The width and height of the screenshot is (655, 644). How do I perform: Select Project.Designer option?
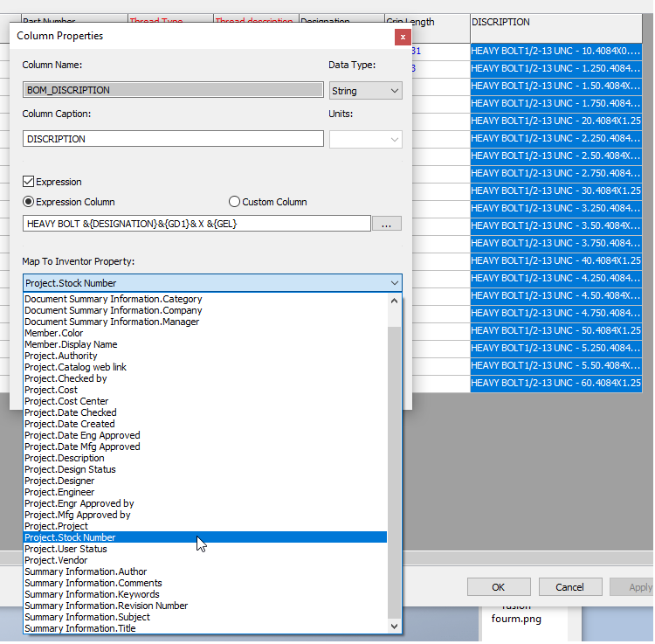coord(205,481)
